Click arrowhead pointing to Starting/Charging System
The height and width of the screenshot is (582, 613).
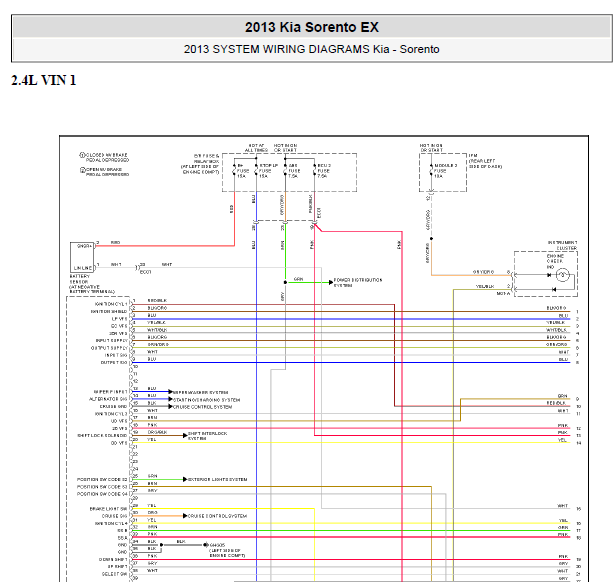pos(170,399)
